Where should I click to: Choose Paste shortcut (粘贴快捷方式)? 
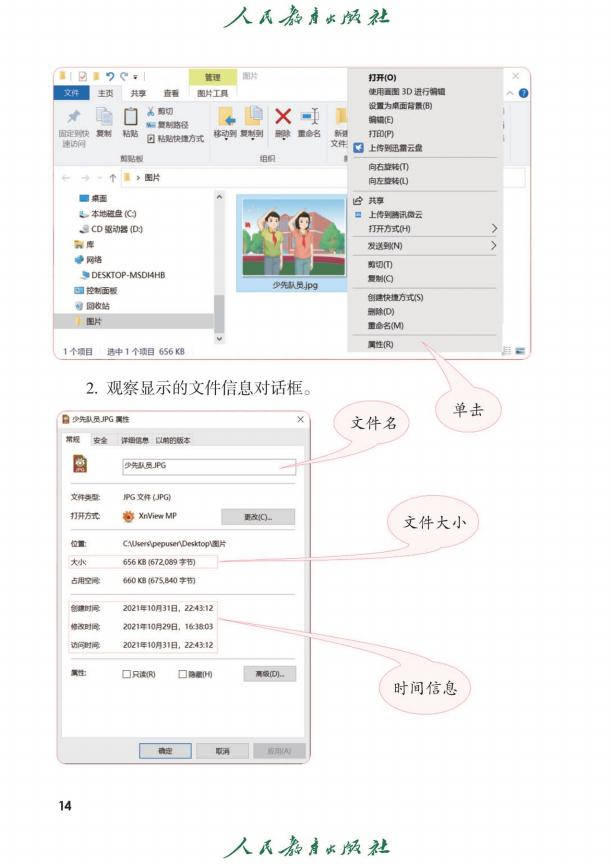tap(175, 138)
